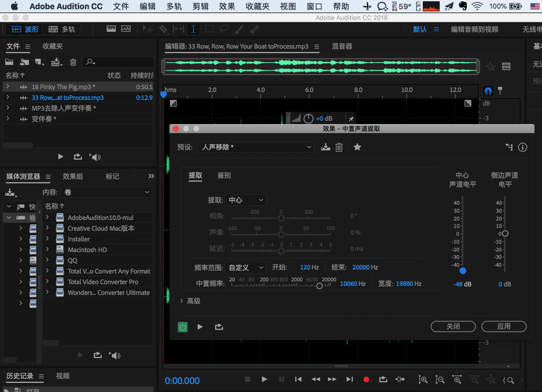Toggle auto-play speaker icon in Files panel
Viewport: 542px width, 392px height.
(95, 157)
